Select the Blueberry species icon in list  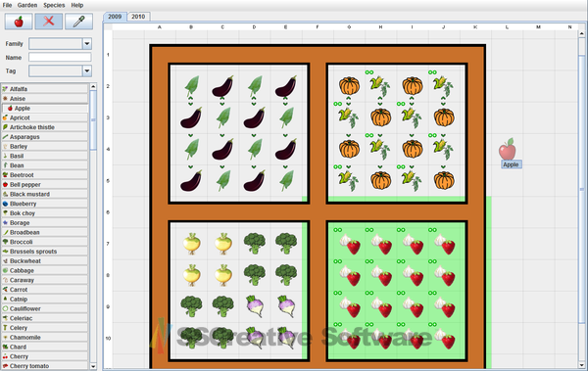(x=5, y=204)
